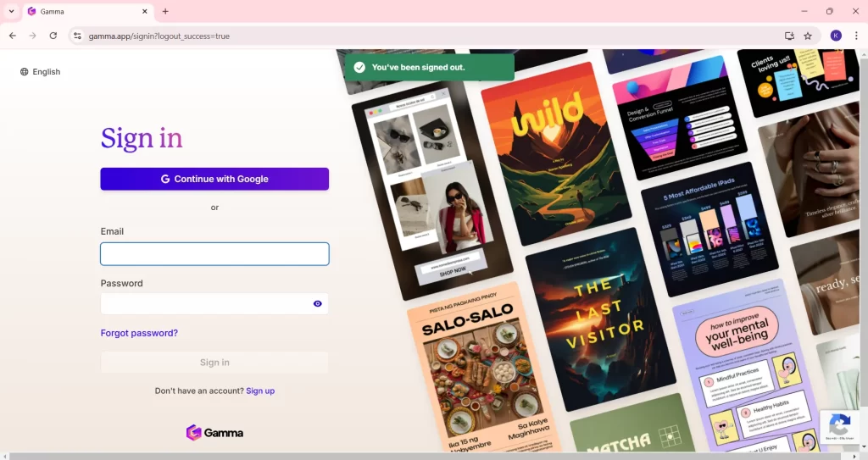Screen dimensions: 868x460
Task: Expand the tab search dropdown arrow
Action: click(11, 11)
